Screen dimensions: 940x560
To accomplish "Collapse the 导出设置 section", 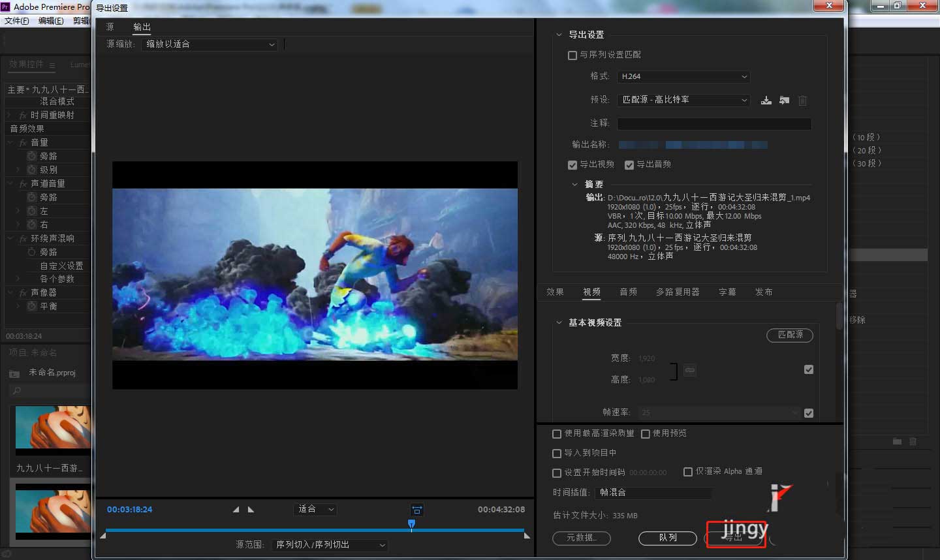I will coord(559,35).
